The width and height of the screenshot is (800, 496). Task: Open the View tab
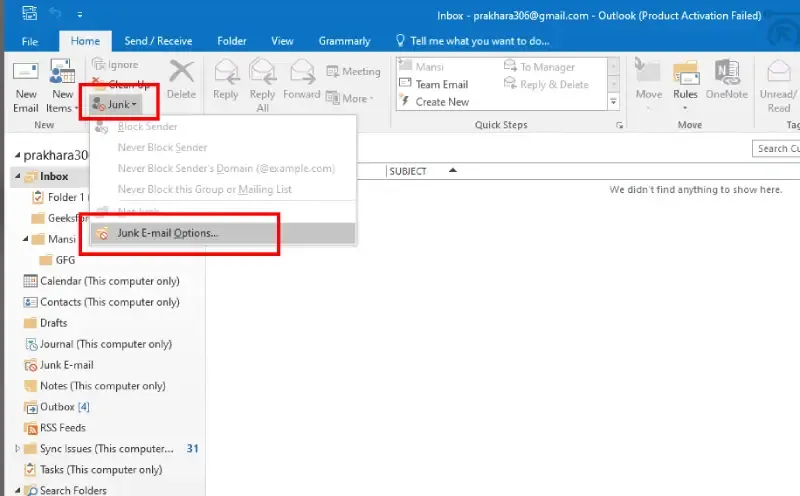coord(282,41)
